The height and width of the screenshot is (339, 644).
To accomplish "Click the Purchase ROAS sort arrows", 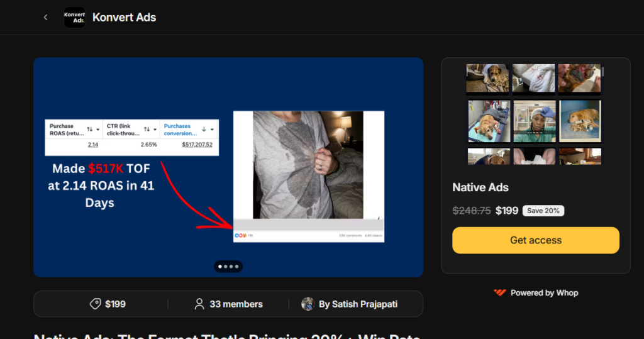I will click(x=89, y=130).
